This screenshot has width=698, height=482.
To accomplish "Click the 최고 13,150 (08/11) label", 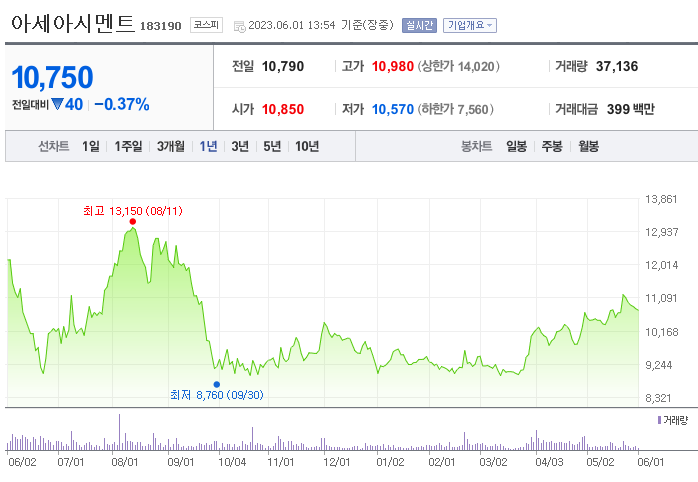I will (133, 211).
